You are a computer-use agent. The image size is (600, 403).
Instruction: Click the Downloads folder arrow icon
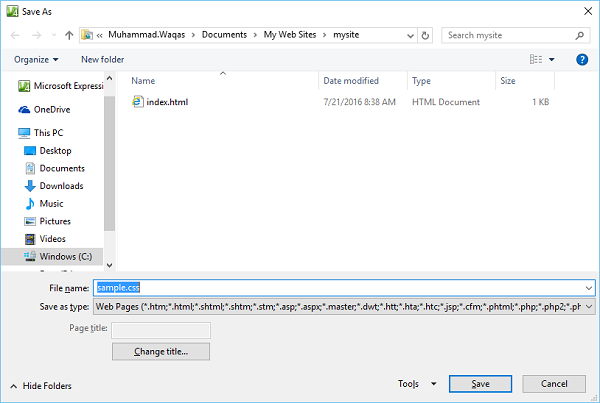(x=30, y=186)
